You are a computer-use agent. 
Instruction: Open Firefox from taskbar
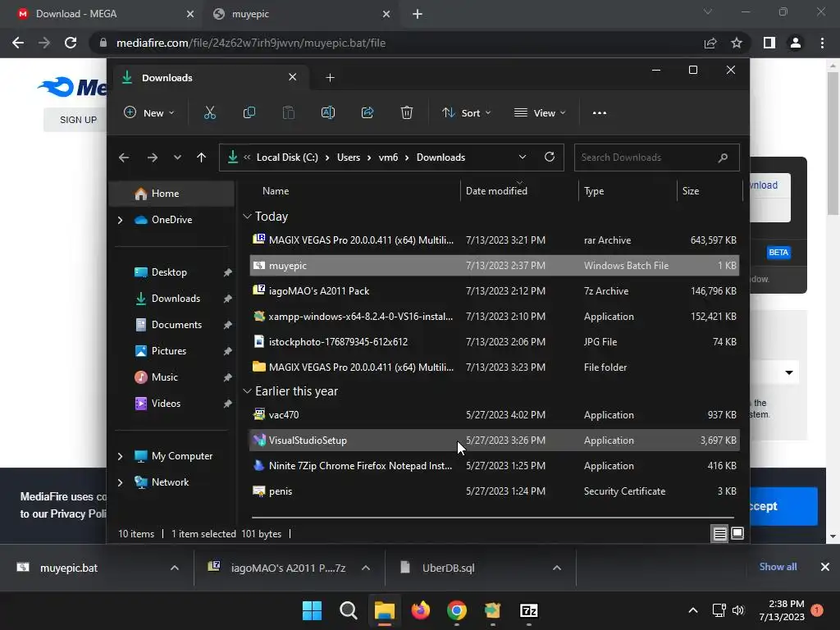[x=421, y=610]
